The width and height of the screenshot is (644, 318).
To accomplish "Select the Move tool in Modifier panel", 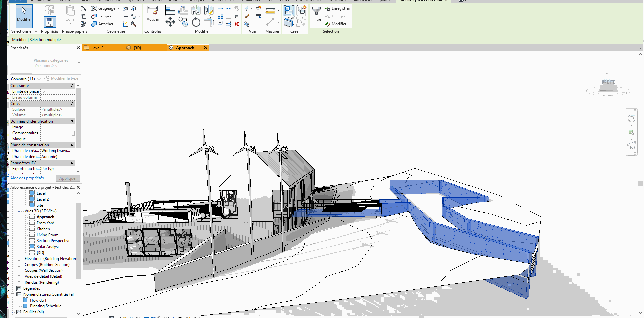I will click(x=170, y=22).
